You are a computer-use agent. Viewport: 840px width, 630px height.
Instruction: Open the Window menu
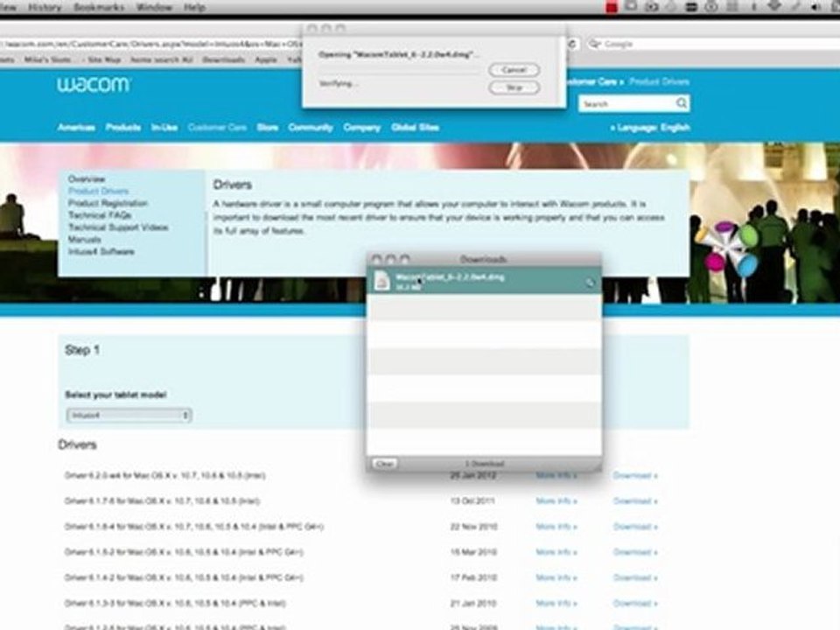pyautogui.click(x=154, y=8)
